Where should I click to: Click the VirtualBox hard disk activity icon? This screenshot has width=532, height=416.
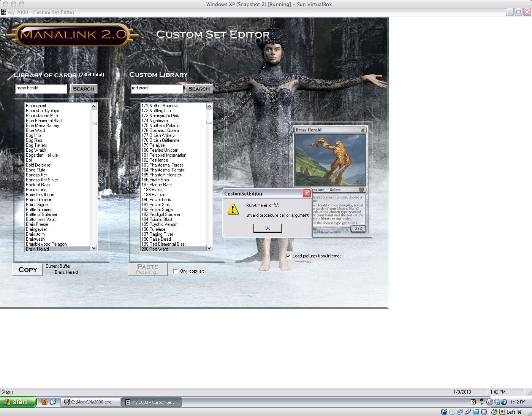(x=444, y=412)
